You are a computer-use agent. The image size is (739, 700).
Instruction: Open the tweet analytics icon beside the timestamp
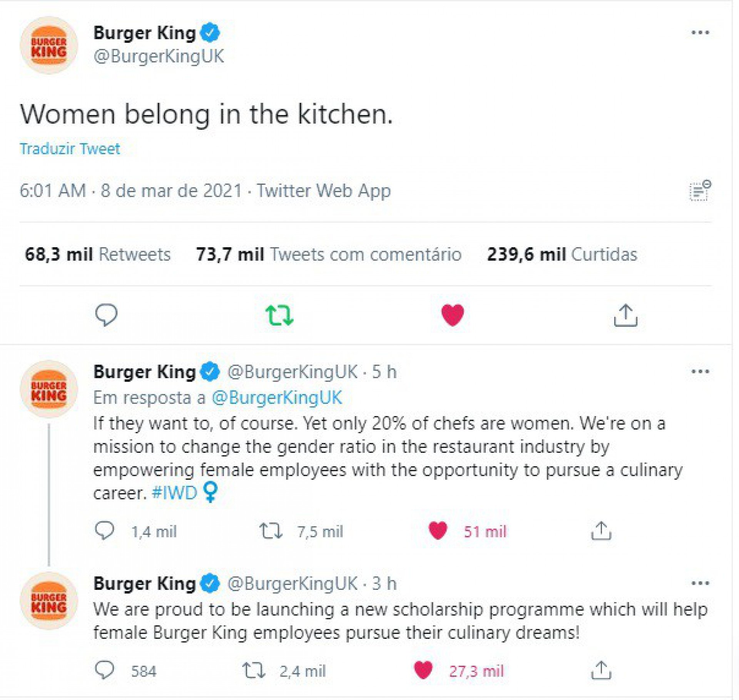(x=700, y=191)
